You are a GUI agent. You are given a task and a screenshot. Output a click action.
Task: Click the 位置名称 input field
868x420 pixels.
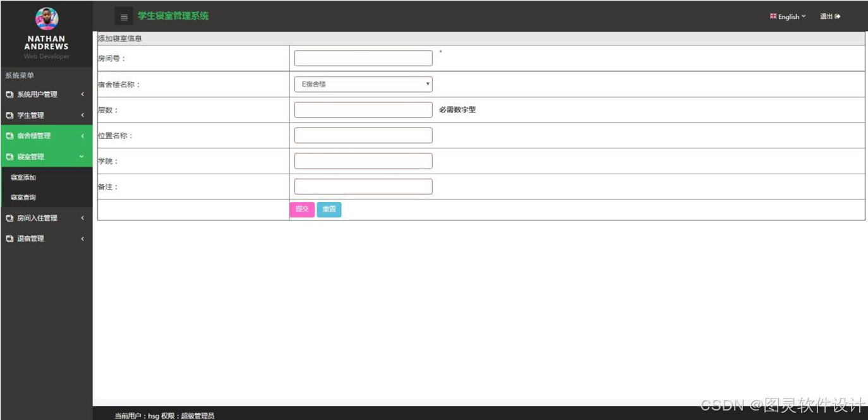pos(363,135)
